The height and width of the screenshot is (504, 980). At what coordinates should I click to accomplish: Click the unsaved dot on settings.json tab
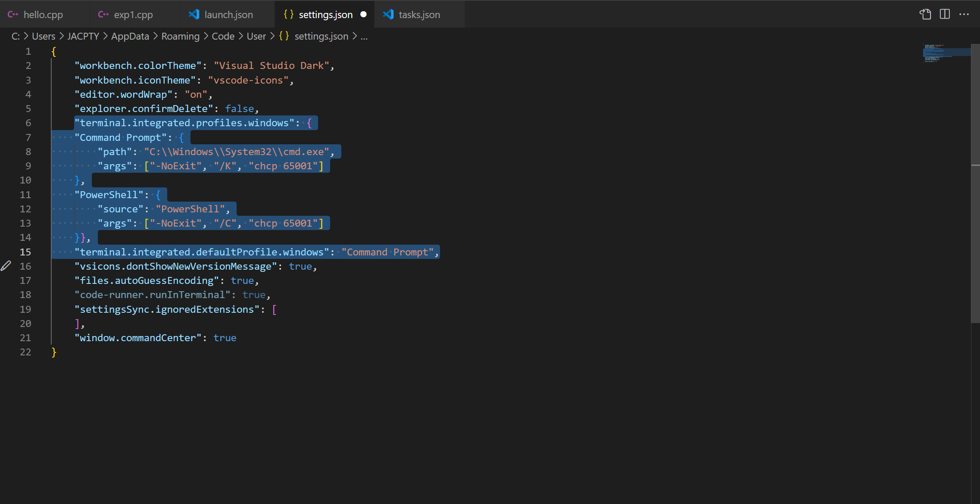coord(363,14)
